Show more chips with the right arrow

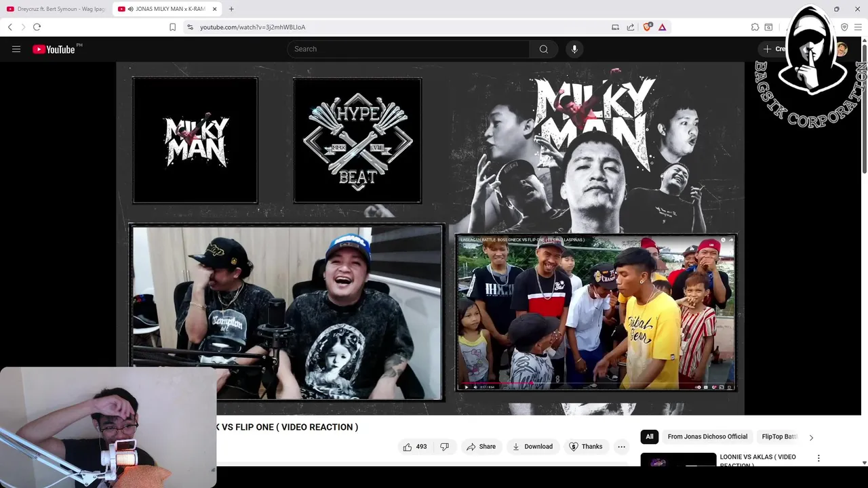coord(811,437)
